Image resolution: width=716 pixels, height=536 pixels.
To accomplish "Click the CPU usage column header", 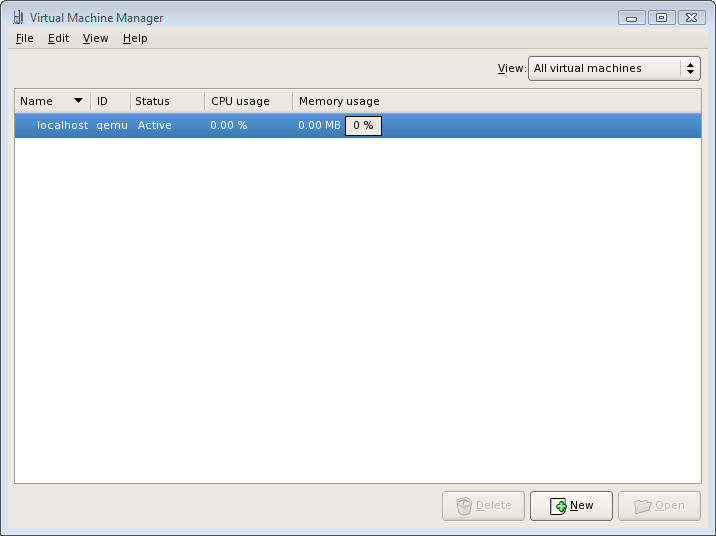I will click(x=248, y=101).
